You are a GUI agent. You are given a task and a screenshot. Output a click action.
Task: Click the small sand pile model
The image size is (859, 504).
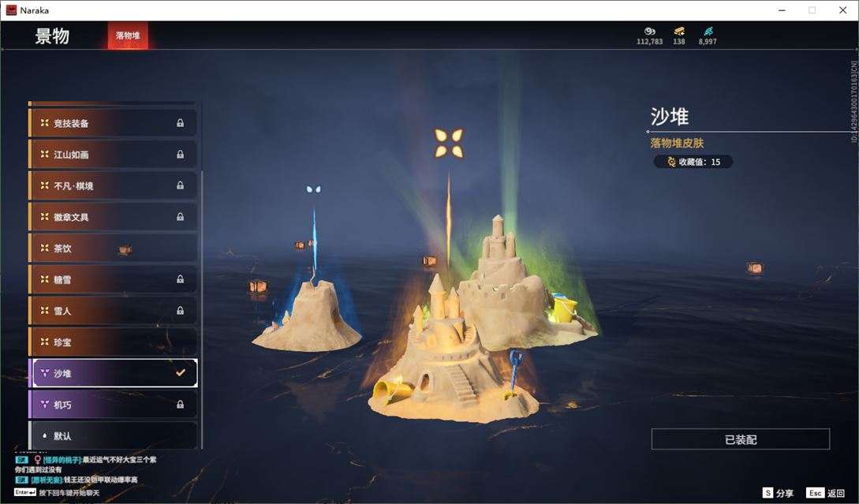tap(308, 318)
